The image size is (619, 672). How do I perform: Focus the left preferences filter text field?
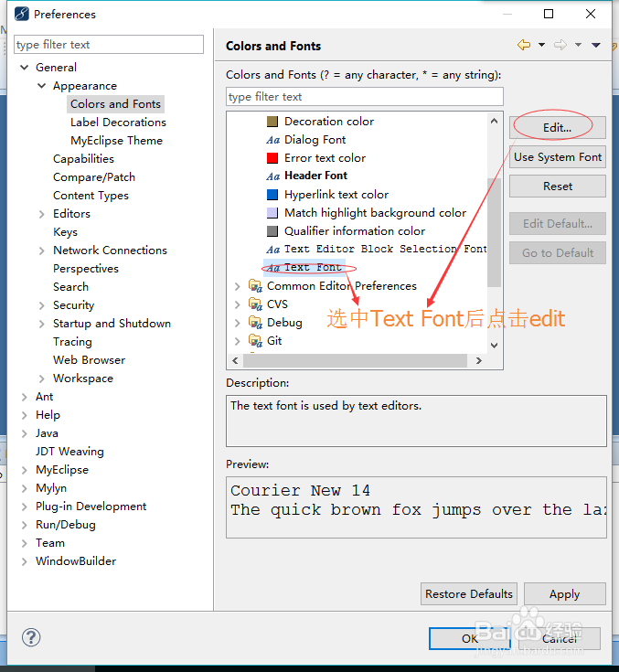point(109,45)
